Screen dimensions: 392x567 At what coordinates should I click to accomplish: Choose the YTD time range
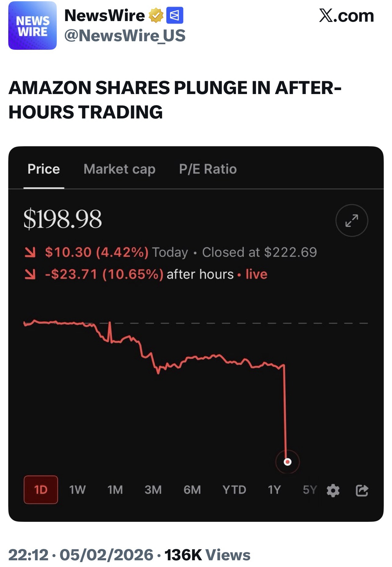point(234,490)
